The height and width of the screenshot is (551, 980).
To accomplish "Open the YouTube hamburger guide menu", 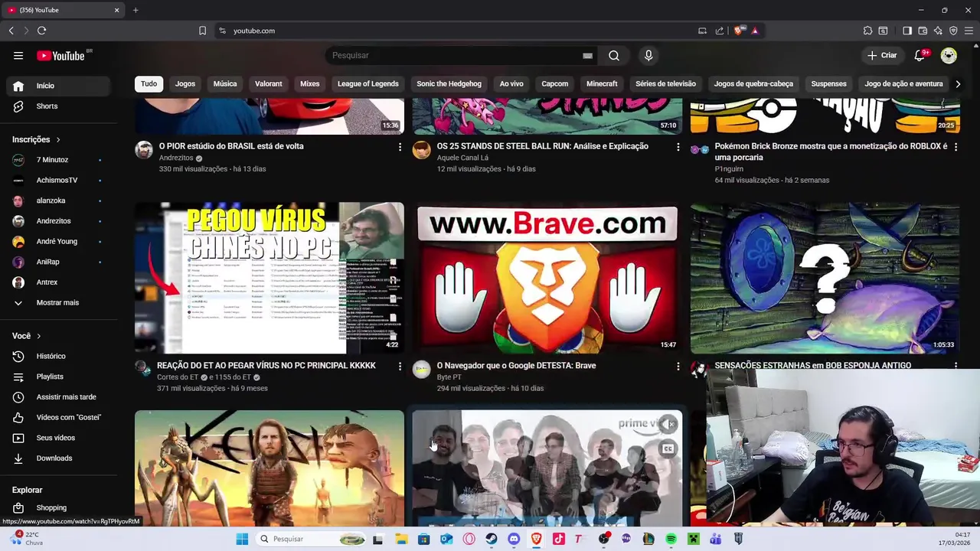I will click(18, 56).
